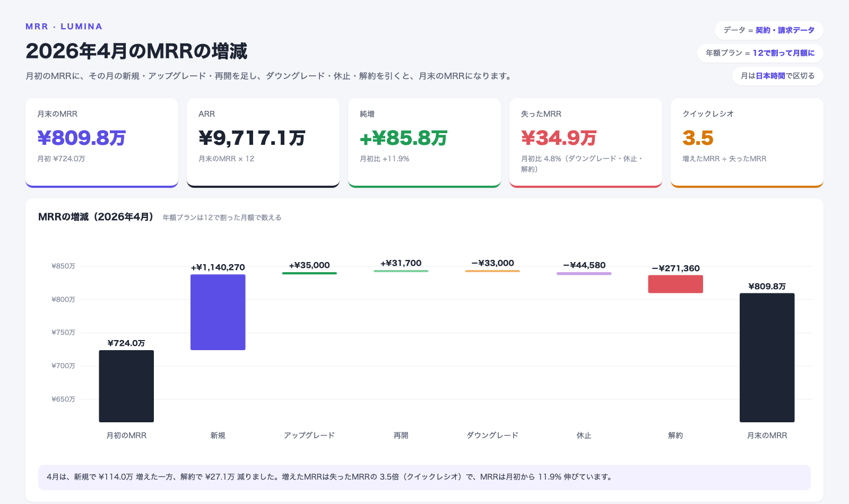The image size is (849, 504).
Task: Click the 2026年4月のMRRの増減 page title
Action: (x=136, y=51)
